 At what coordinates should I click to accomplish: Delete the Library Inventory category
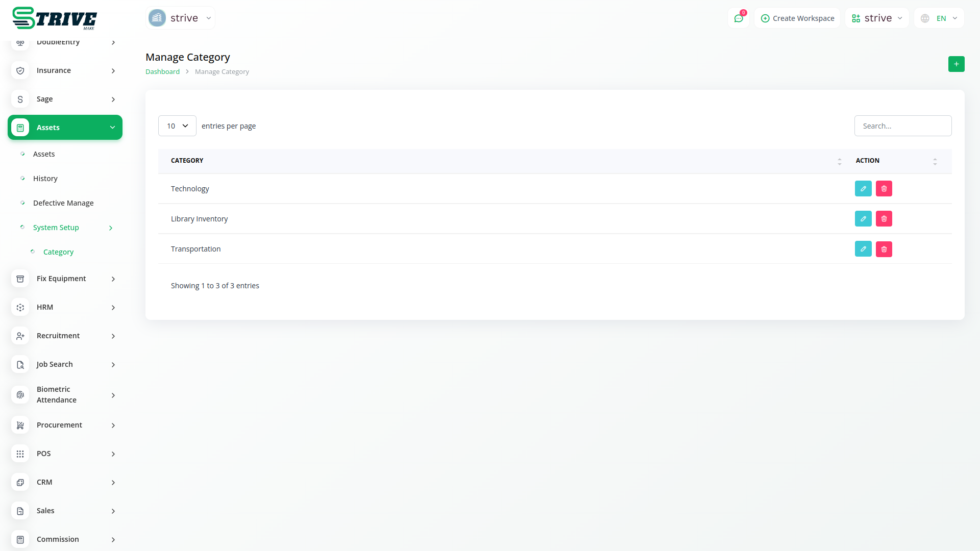pyautogui.click(x=884, y=219)
